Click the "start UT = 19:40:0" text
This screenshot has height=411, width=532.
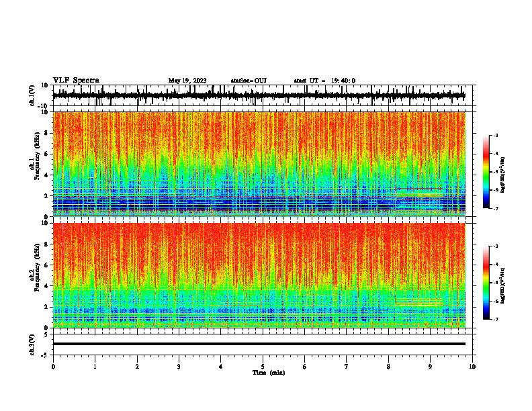click(324, 81)
